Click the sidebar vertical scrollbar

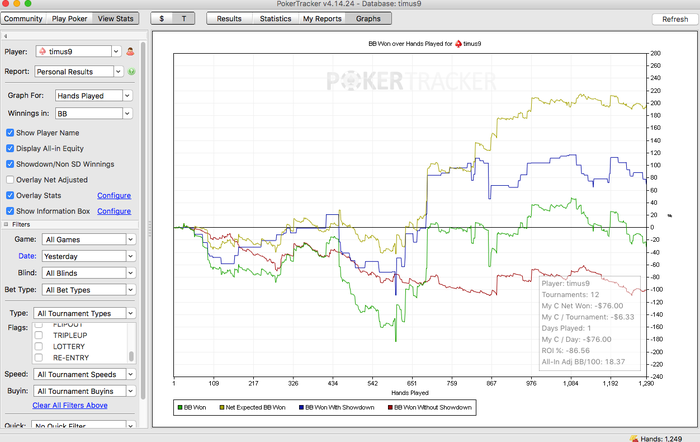143,219
